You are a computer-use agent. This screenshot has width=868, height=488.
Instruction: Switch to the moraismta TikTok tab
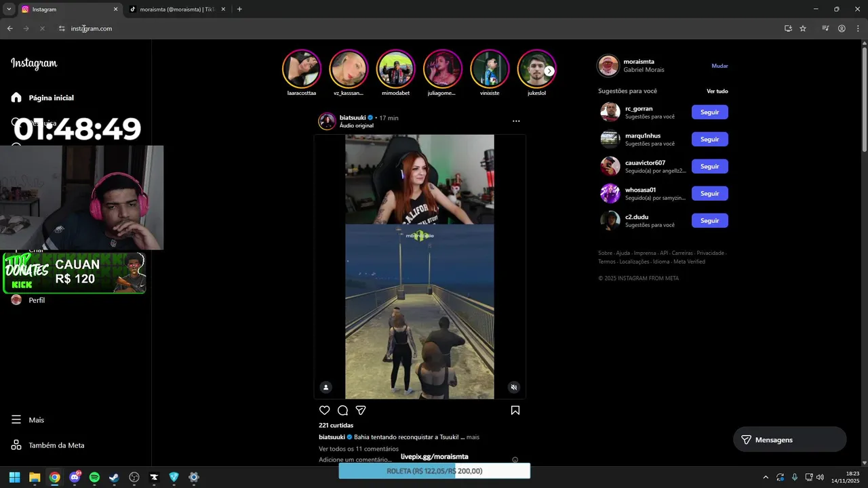pyautogui.click(x=178, y=9)
